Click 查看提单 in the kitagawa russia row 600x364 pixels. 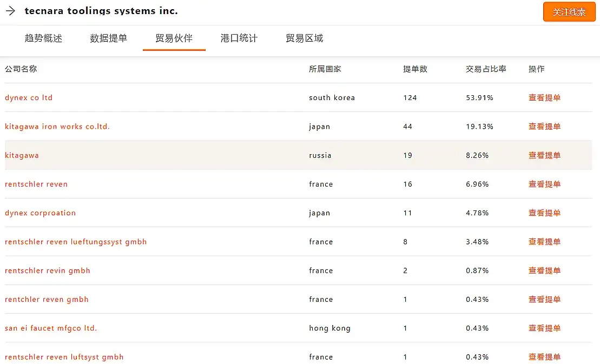pos(544,155)
